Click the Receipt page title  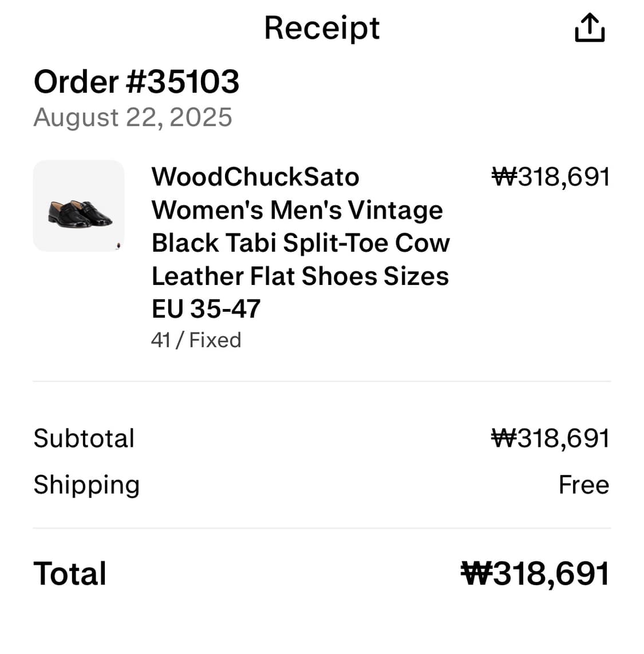coord(322,27)
